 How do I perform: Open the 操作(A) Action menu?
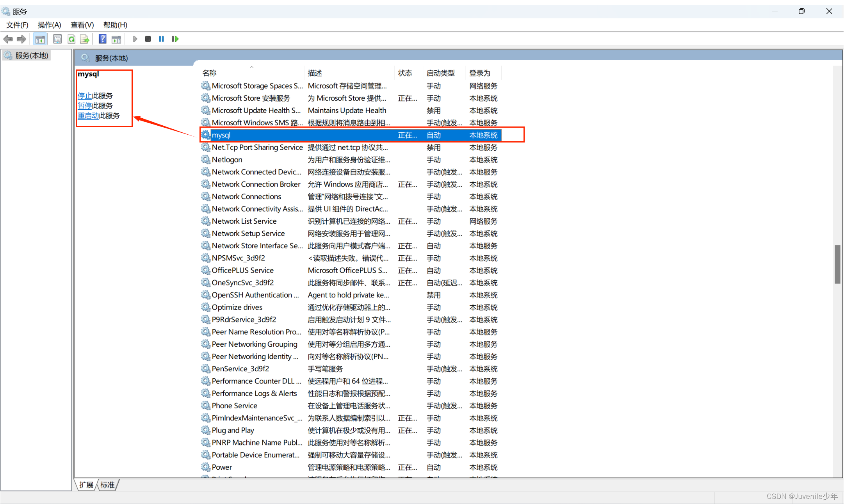click(49, 25)
